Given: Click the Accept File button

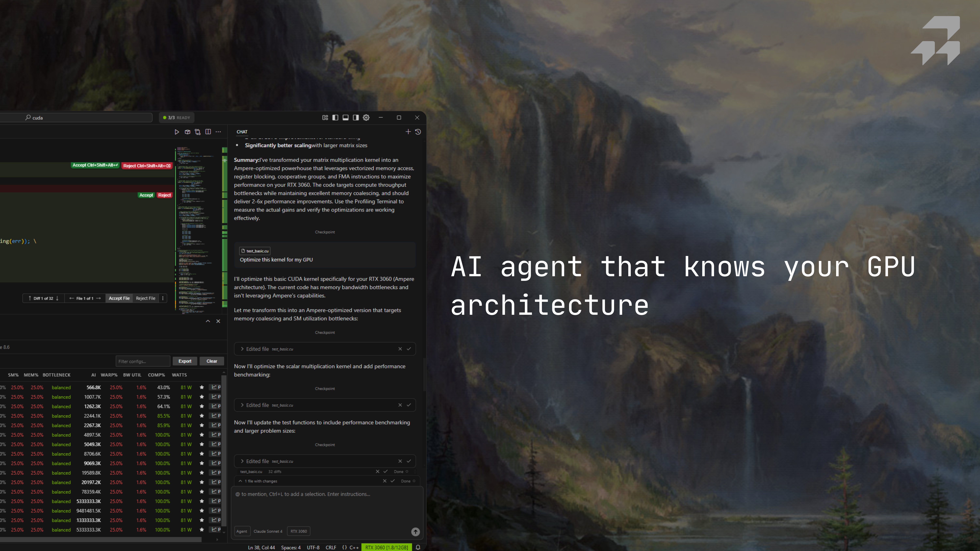Looking at the screenshot, I should pyautogui.click(x=119, y=298).
